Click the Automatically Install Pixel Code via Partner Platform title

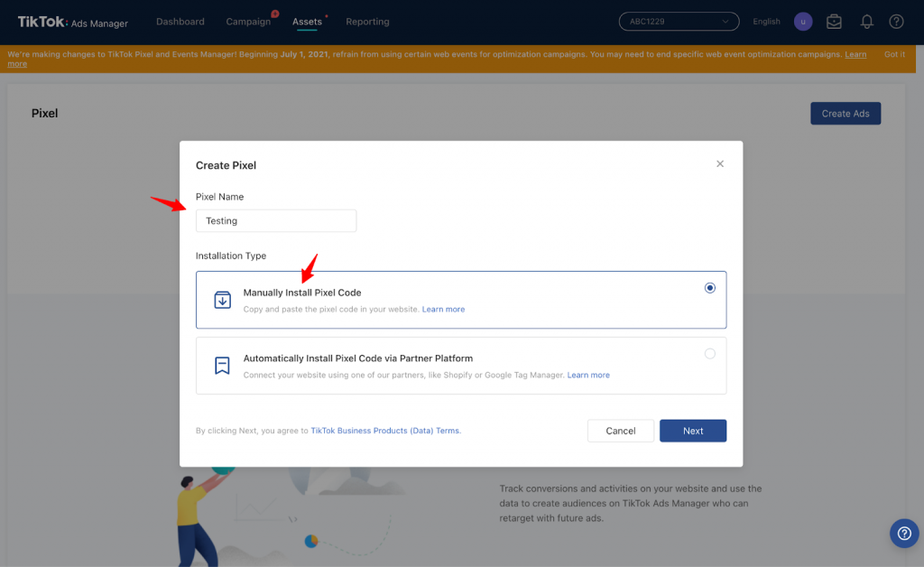(x=358, y=358)
